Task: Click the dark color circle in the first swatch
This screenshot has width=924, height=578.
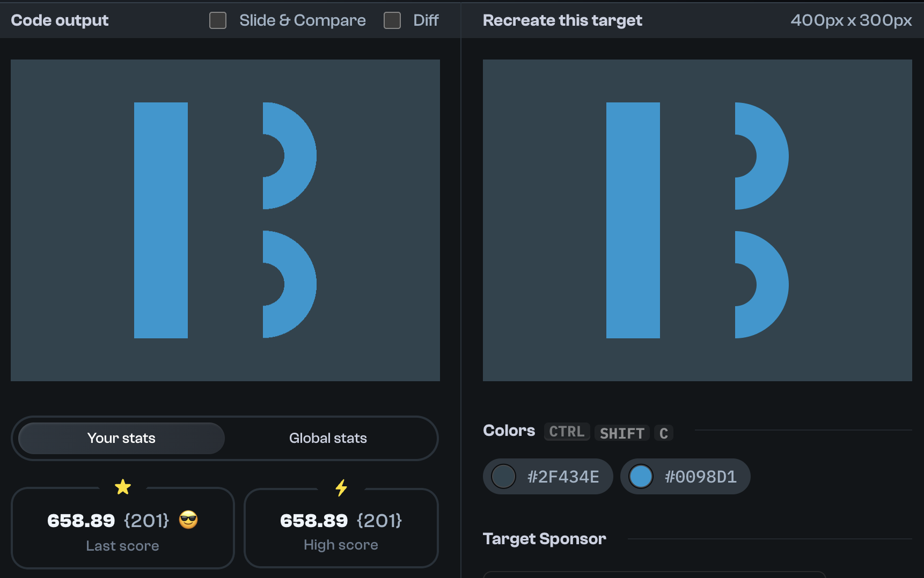Action: tap(503, 476)
